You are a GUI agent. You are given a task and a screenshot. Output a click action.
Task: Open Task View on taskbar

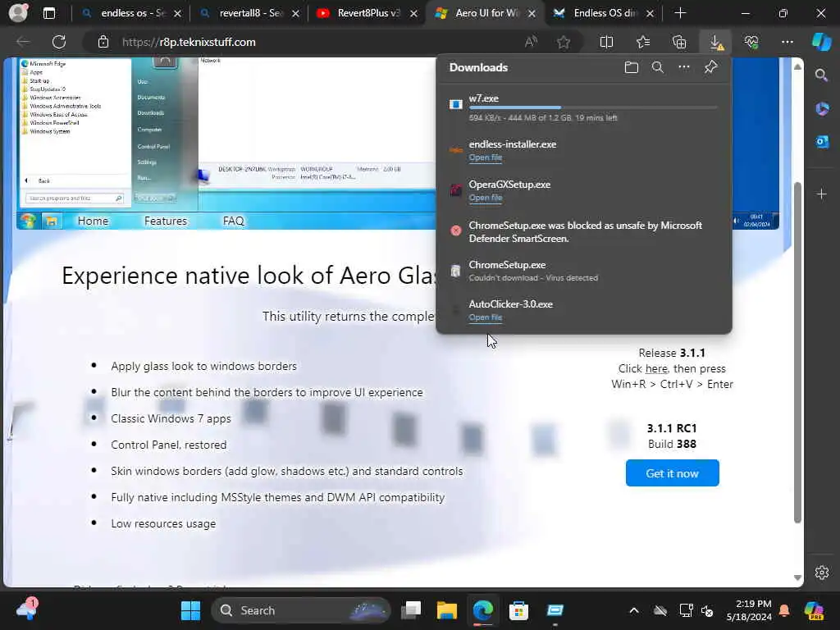coord(411,610)
